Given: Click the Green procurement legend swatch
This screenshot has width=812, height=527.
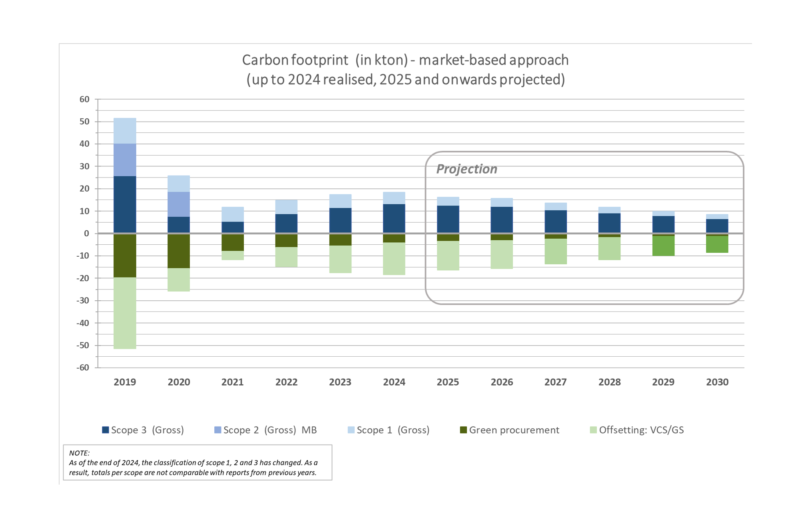Looking at the screenshot, I should [463, 430].
